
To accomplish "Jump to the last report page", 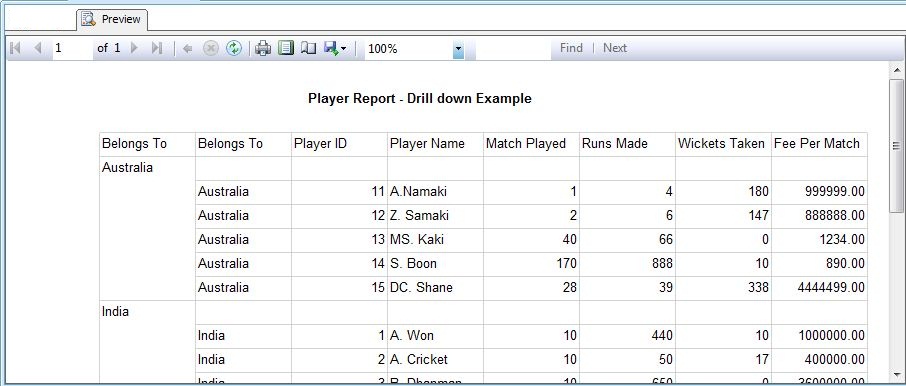I will [157, 49].
